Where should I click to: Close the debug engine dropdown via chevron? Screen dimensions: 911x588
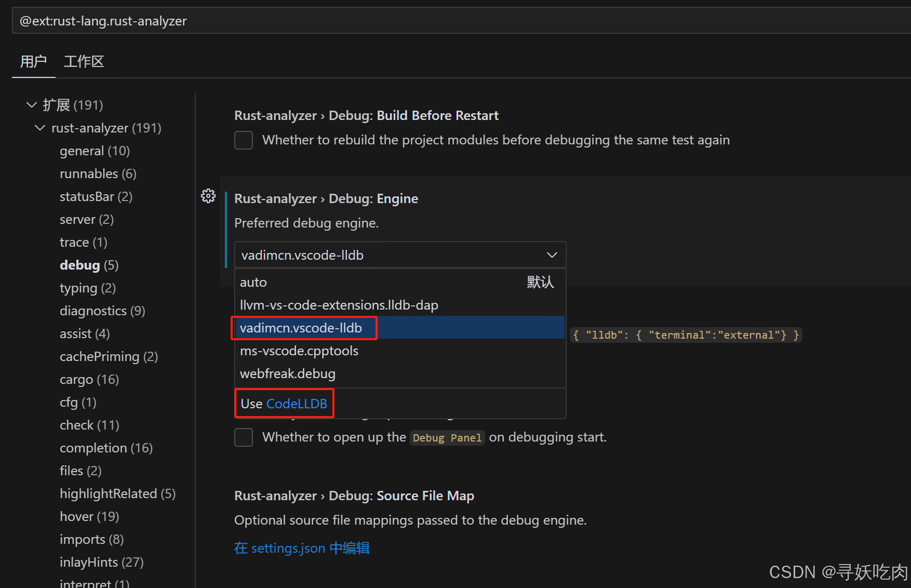coord(552,255)
